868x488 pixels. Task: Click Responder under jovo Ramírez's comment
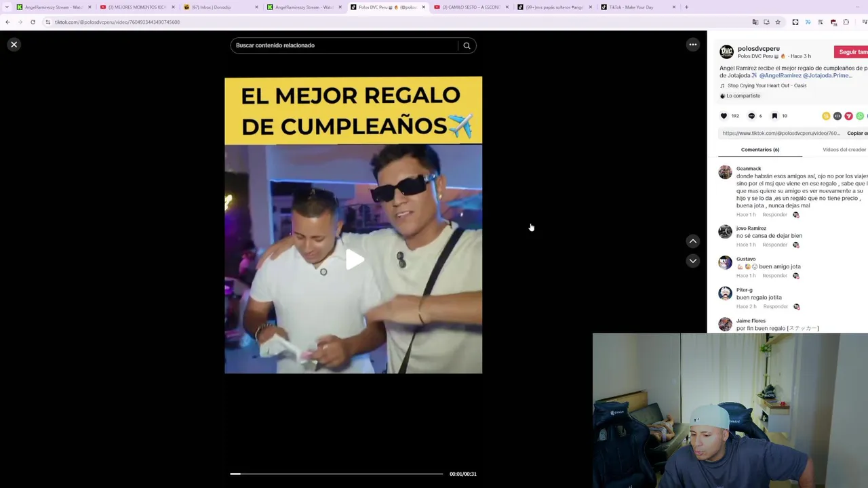774,245
